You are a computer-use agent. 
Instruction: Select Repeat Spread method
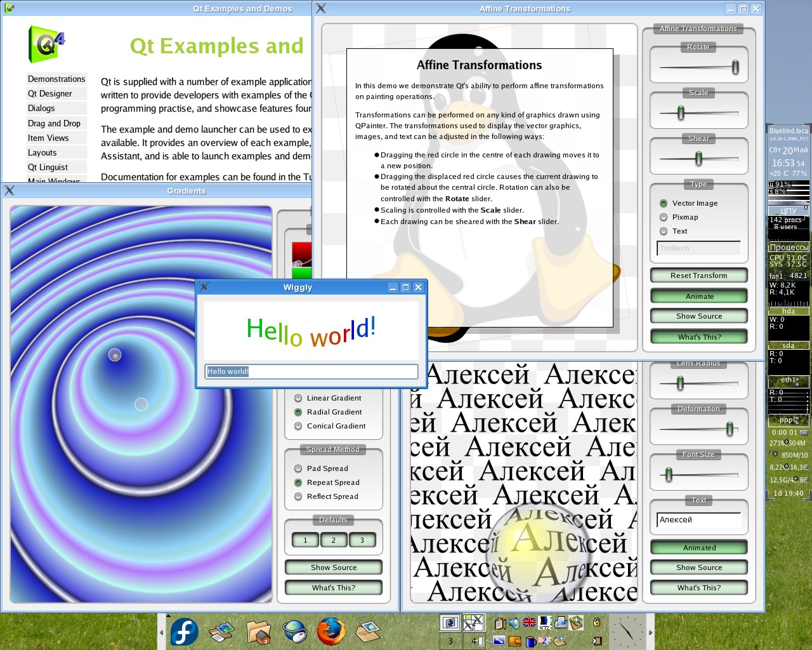click(x=327, y=482)
